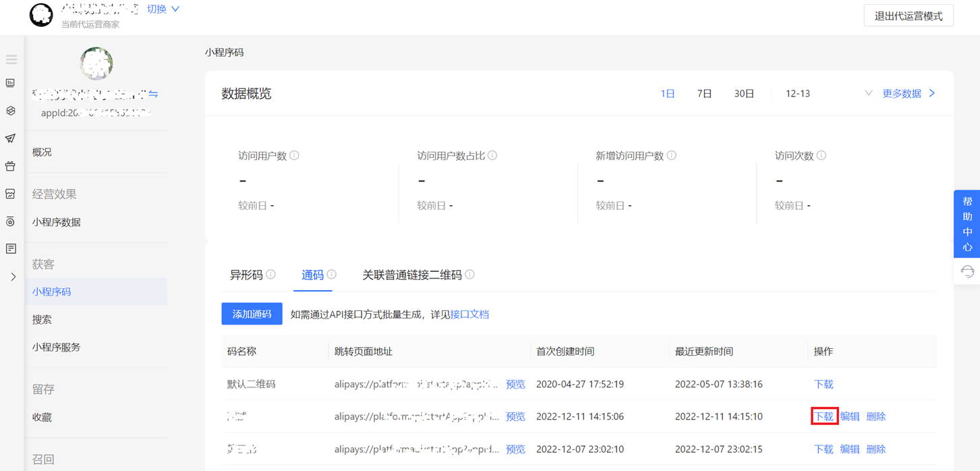
Task: Open the paper plane icon in left rail
Action: pos(11,138)
